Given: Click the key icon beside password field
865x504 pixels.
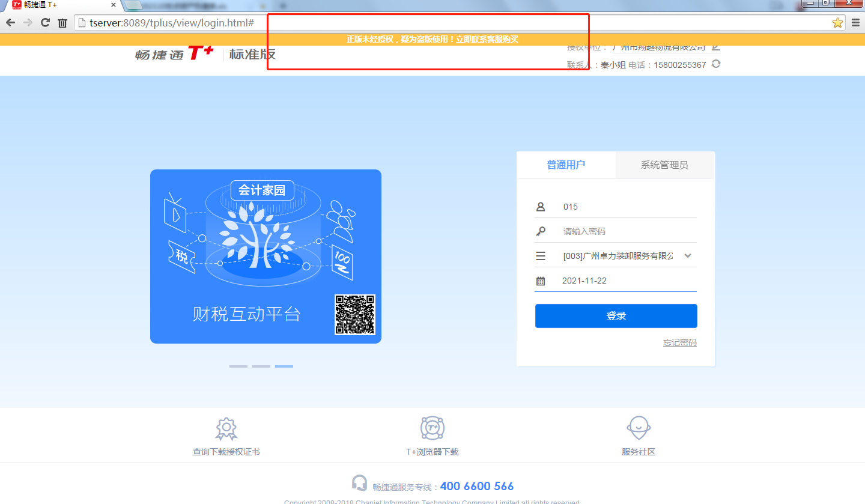Looking at the screenshot, I should tap(541, 231).
